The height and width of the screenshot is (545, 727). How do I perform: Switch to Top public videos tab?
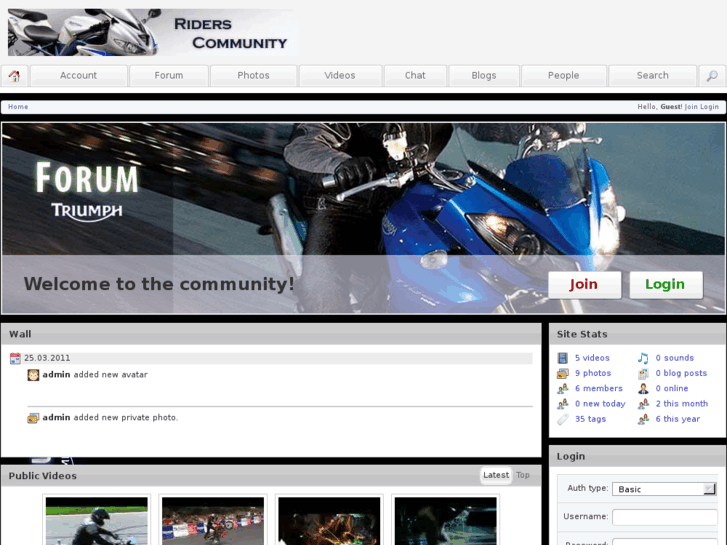(523, 475)
